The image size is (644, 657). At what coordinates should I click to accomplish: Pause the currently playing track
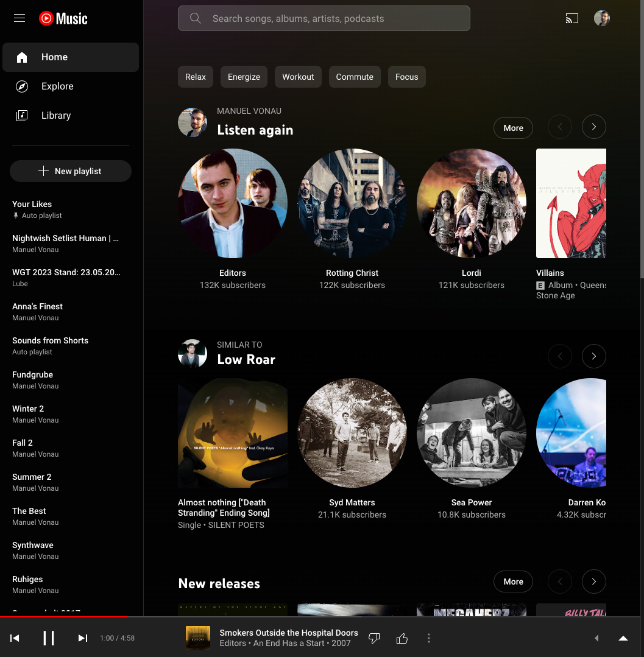[x=49, y=638]
